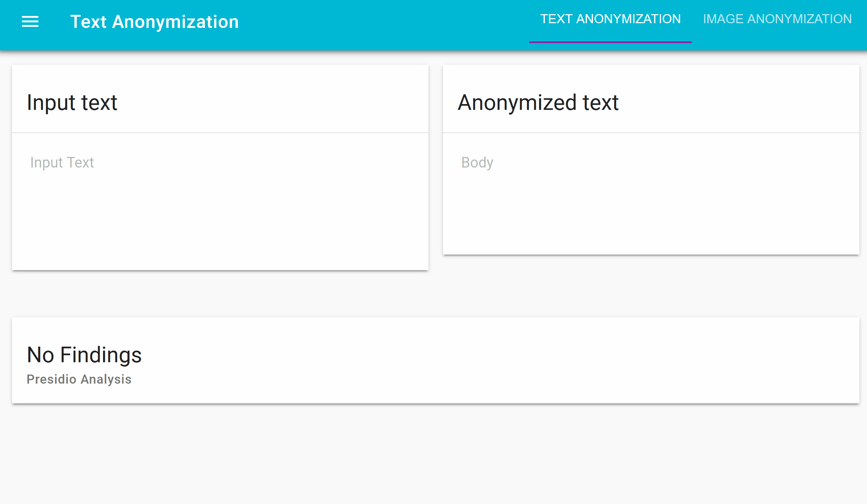
Task: Click the Anonymized text card heading
Action: pos(538,103)
